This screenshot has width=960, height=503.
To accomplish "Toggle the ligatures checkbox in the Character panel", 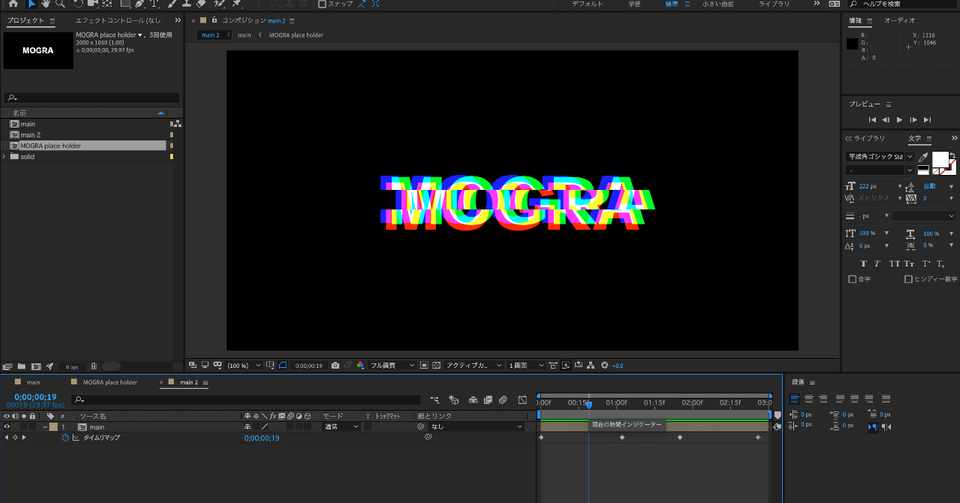I will [852, 279].
